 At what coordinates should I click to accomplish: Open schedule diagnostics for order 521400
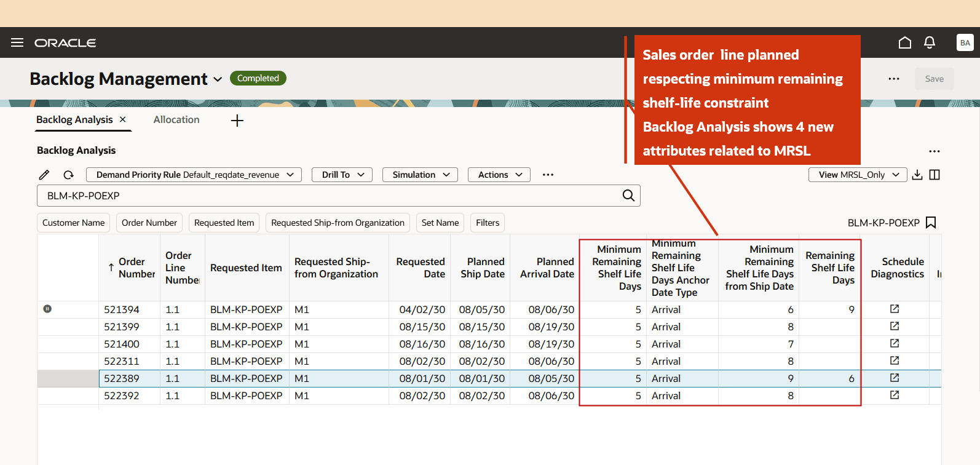coord(895,343)
